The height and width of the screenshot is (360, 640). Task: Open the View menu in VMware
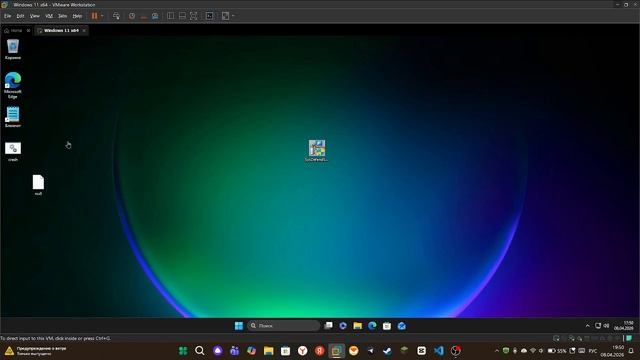[x=35, y=16]
